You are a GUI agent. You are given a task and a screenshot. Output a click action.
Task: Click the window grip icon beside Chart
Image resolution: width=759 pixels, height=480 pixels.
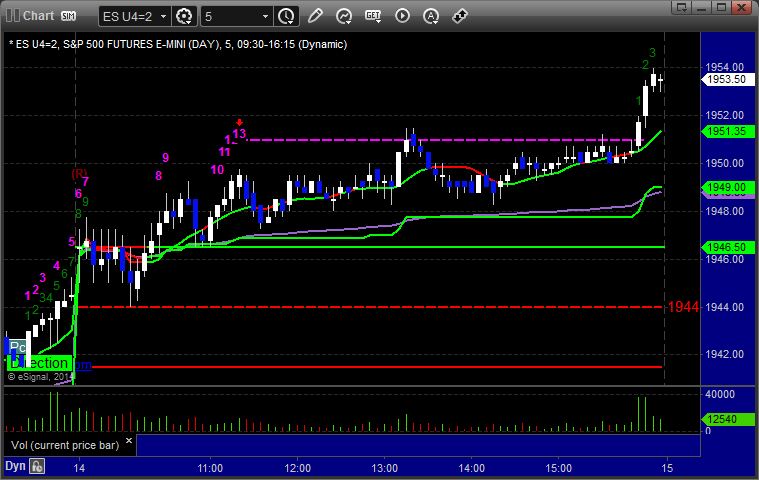click(x=13, y=16)
